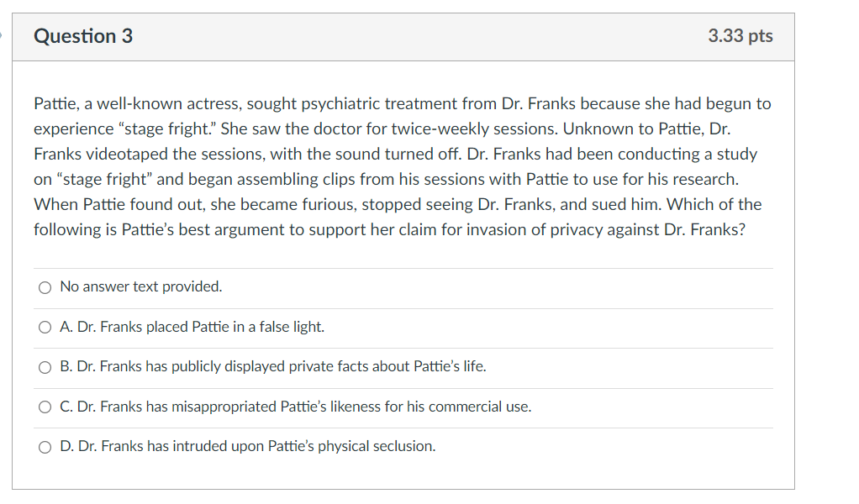Click the "3.33 pts" points label
This screenshot has width=859, height=504.
(x=740, y=36)
